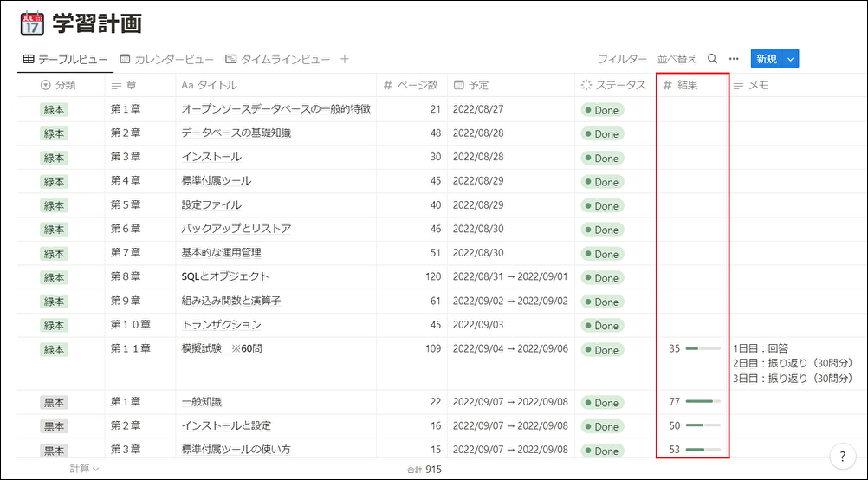Viewport: 868px width, 480px height.
Task: Open the インストール title in 緑本 第3章
Action: tap(211, 157)
